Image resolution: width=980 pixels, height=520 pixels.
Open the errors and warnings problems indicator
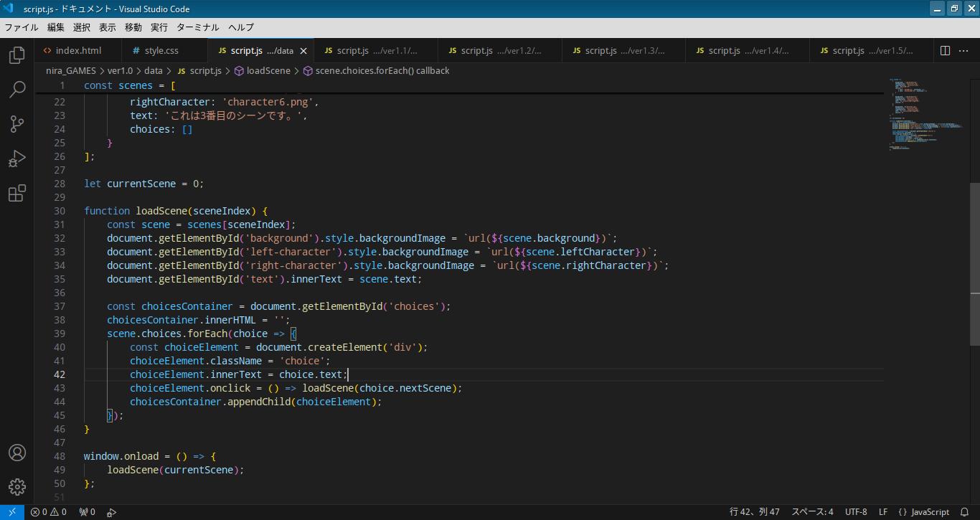click(49, 512)
